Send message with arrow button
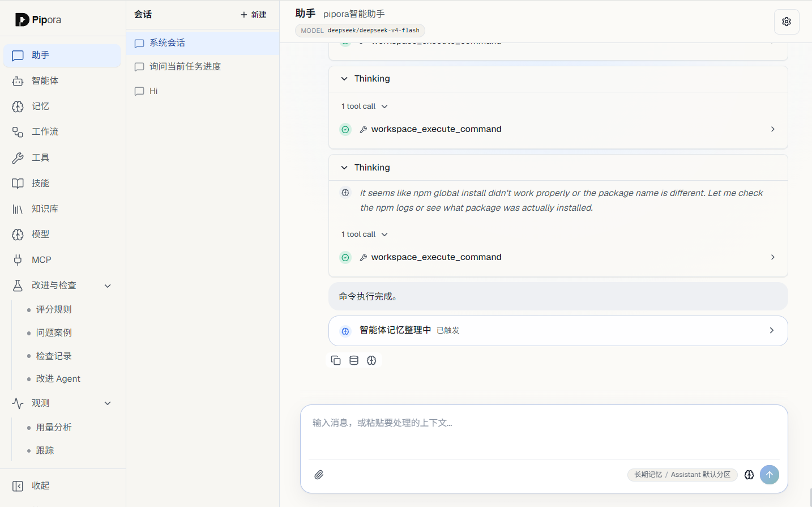The image size is (812, 507). coord(770,475)
